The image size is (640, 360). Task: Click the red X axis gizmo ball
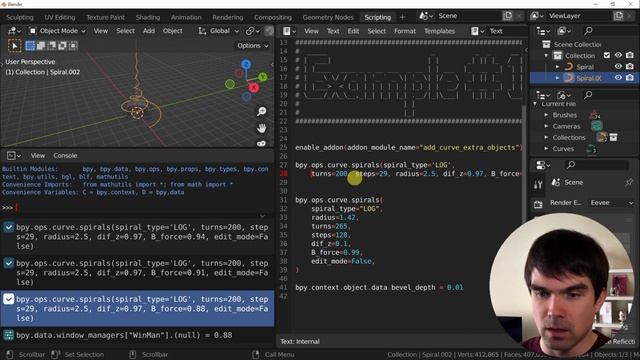click(253, 88)
